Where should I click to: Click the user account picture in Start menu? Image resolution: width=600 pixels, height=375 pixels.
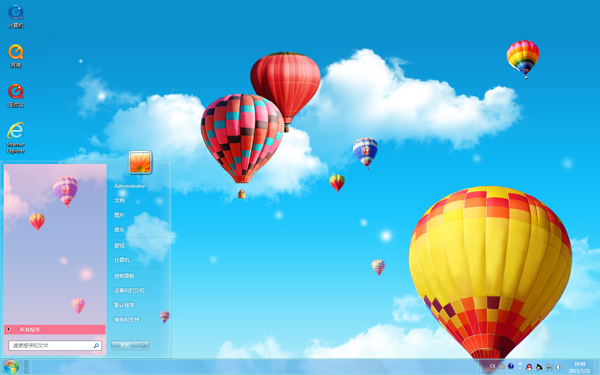(x=140, y=162)
